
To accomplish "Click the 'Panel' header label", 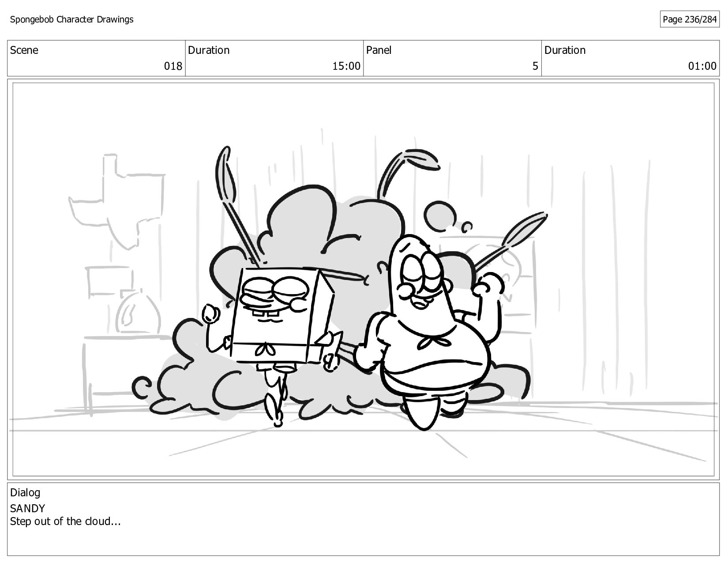I will [379, 50].
